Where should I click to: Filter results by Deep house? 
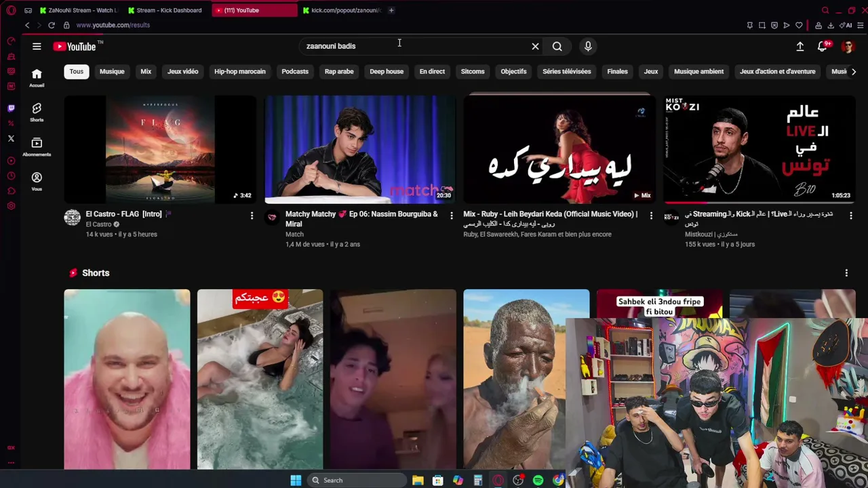pos(387,71)
